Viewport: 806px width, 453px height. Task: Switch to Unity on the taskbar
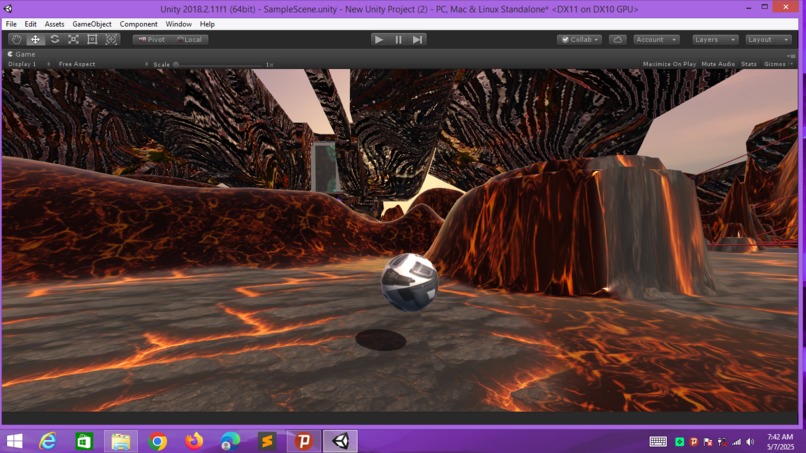tap(340, 441)
